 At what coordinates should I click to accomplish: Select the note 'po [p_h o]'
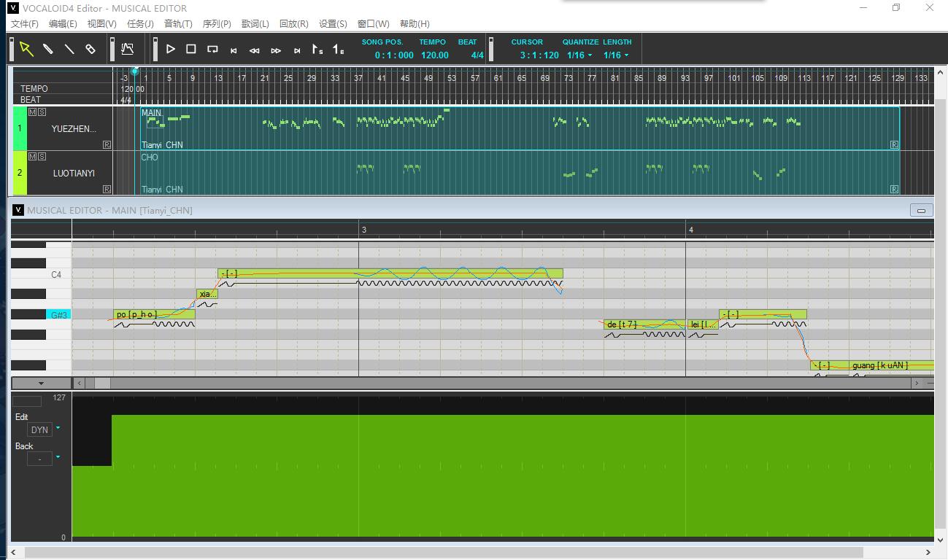155,314
